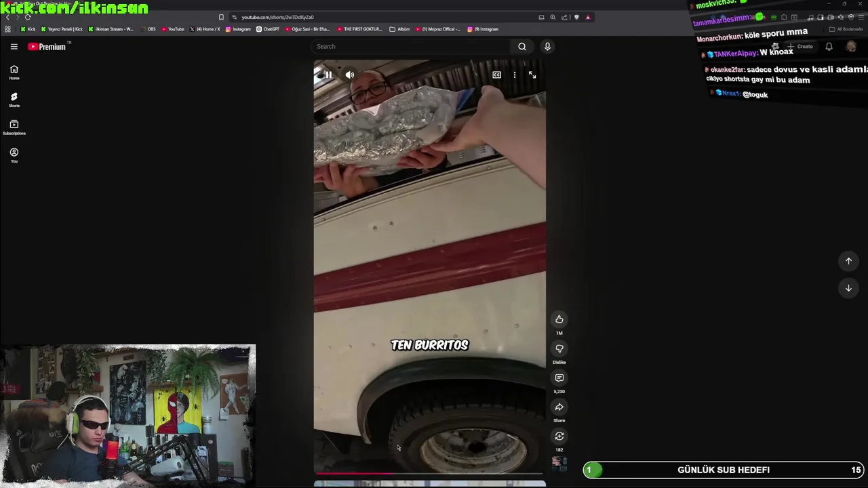Open the browser apps grid shortcut
The height and width of the screenshot is (488, 868).
pyautogui.click(x=7, y=29)
